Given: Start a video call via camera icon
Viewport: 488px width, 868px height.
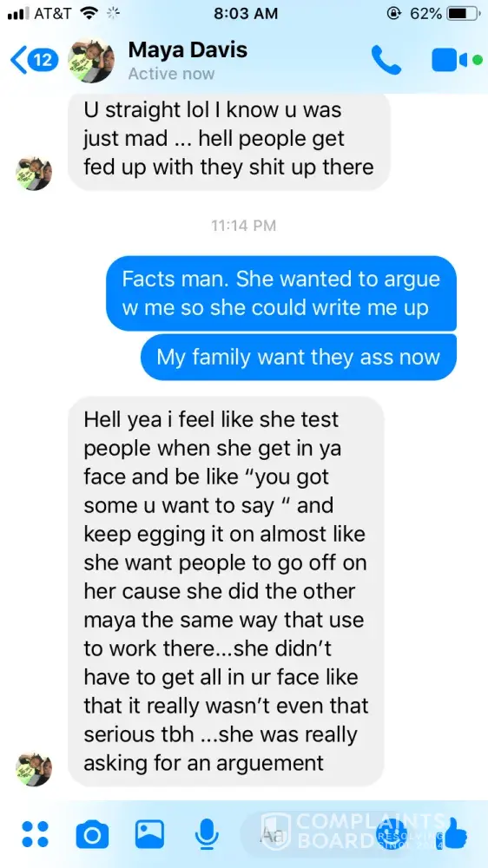Looking at the screenshot, I should [450, 61].
